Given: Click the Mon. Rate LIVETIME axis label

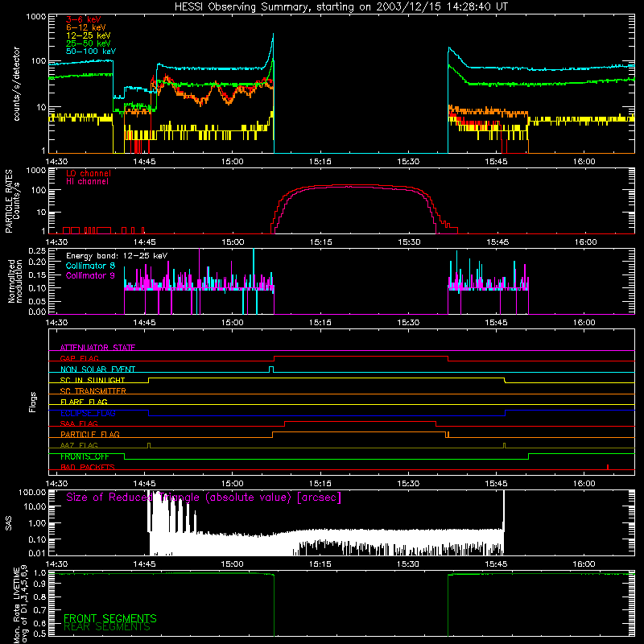Looking at the screenshot, I should (19, 605).
